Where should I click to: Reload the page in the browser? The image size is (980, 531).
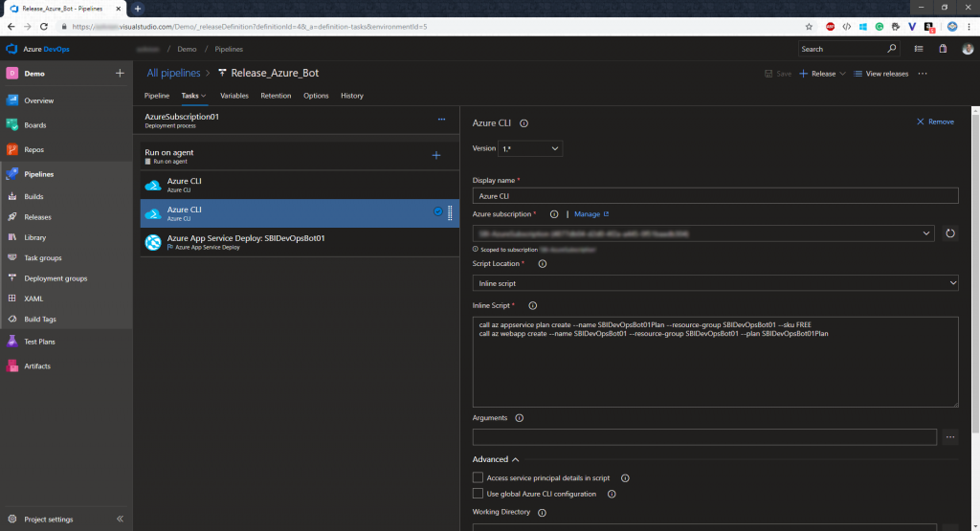coord(44,26)
